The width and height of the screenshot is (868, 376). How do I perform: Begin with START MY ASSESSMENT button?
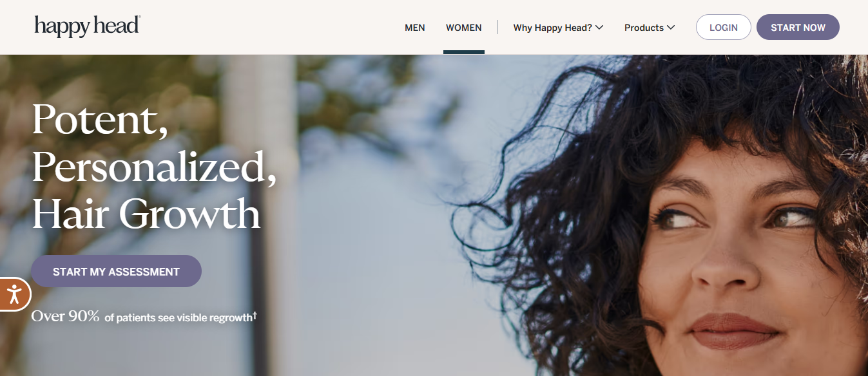pos(116,271)
